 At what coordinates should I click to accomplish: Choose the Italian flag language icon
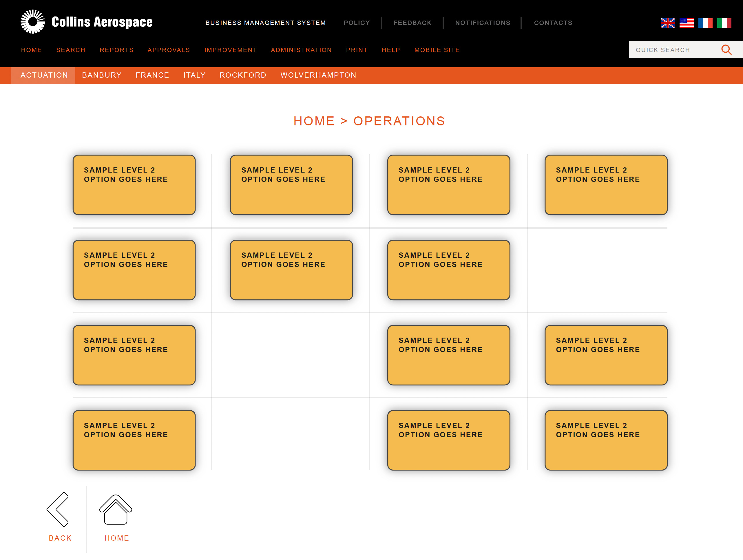tap(724, 23)
